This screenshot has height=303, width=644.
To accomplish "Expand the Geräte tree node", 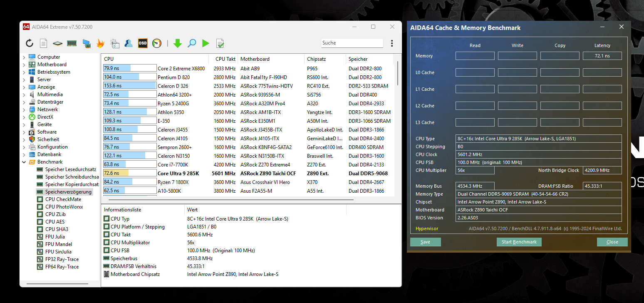I will coord(24,124).
